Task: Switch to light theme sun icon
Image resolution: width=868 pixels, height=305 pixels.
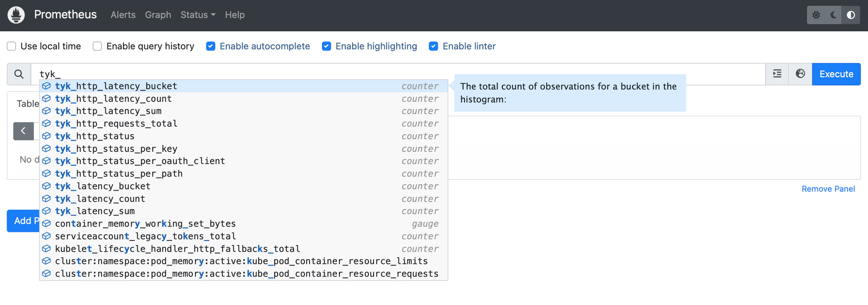Action: (816, 15)
